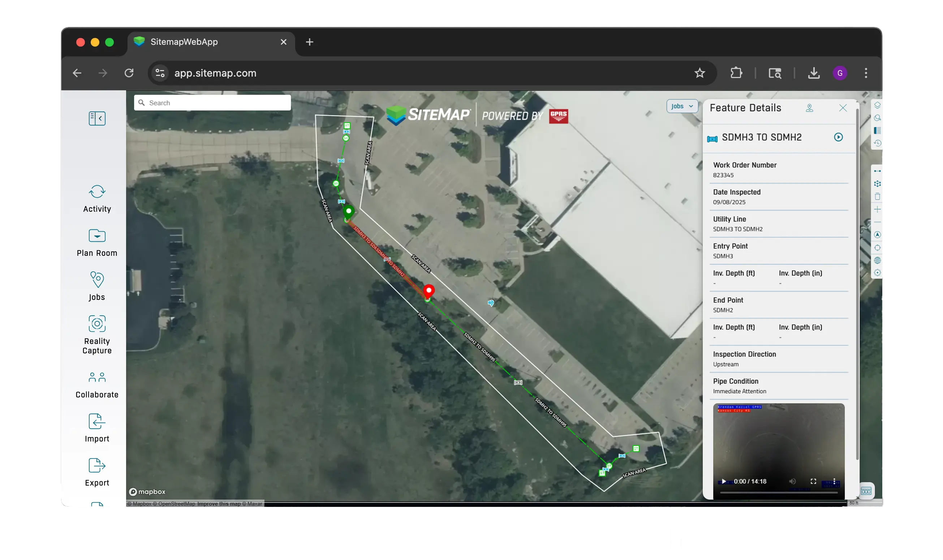Click the globe basemap icon

[878, 260]
